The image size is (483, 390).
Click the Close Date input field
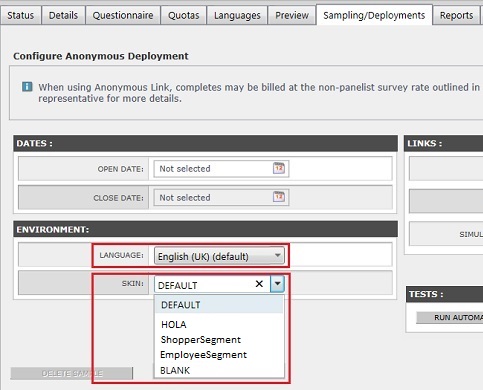[x=221, y=198]
